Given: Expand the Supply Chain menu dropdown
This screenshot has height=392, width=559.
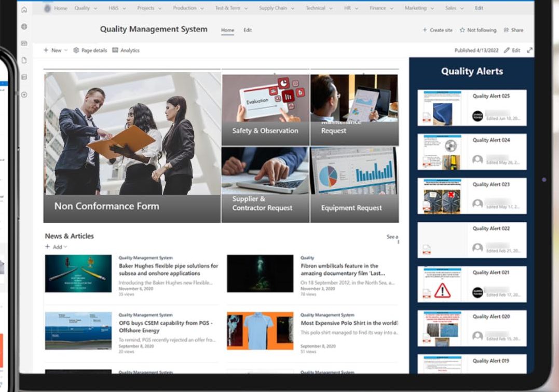Looking at the screenshot, I should [x=293, y=8].
